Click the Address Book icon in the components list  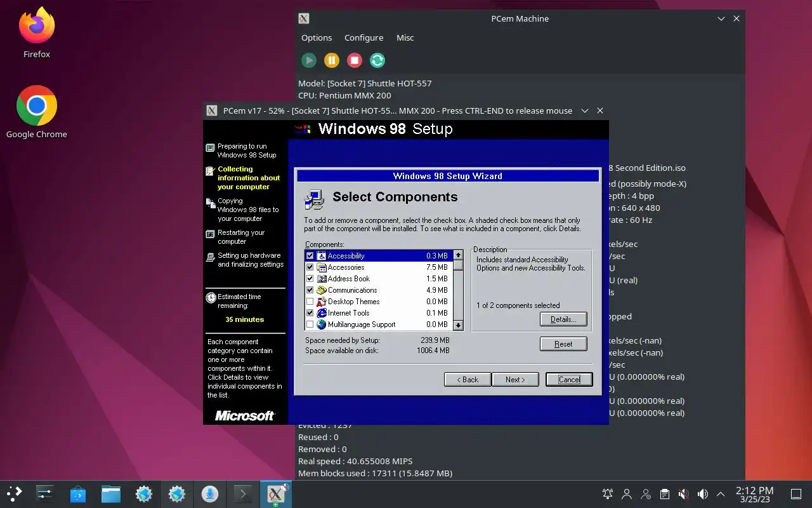[x=321, y=279]
